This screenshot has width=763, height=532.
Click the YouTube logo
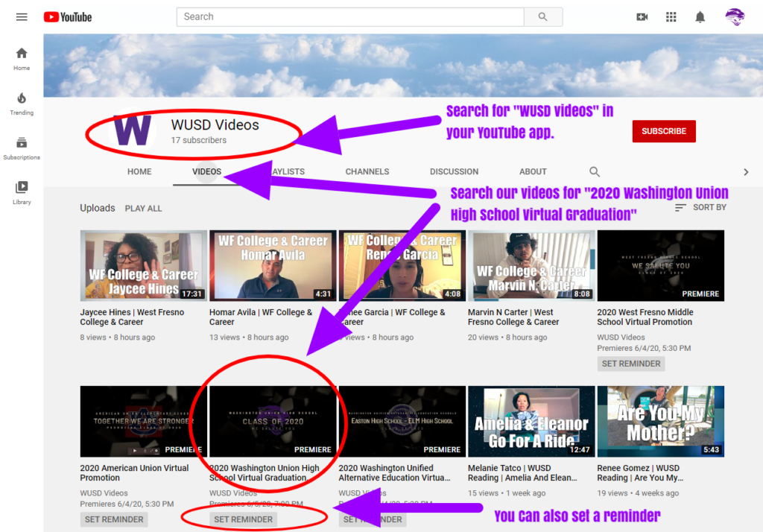tap(68, 17)
